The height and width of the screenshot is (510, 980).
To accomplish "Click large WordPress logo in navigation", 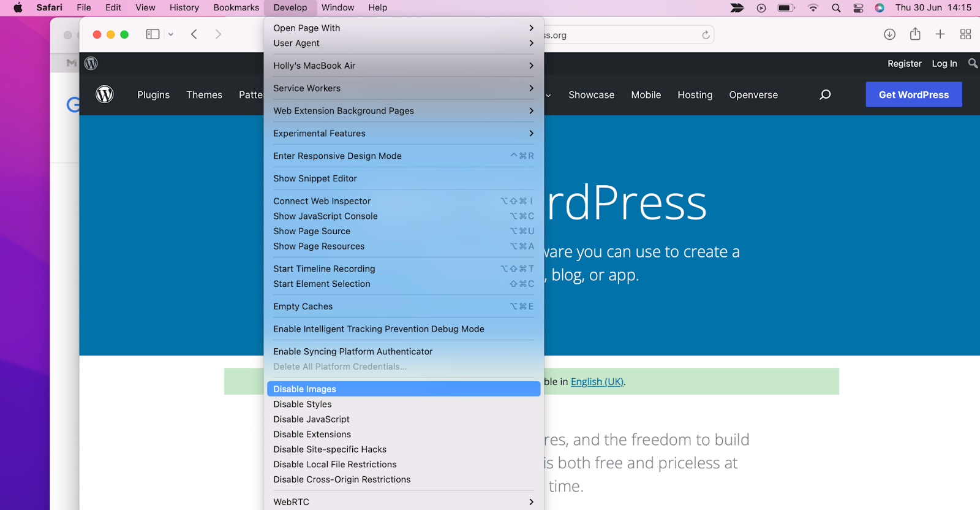I will [x=105, y=94].
